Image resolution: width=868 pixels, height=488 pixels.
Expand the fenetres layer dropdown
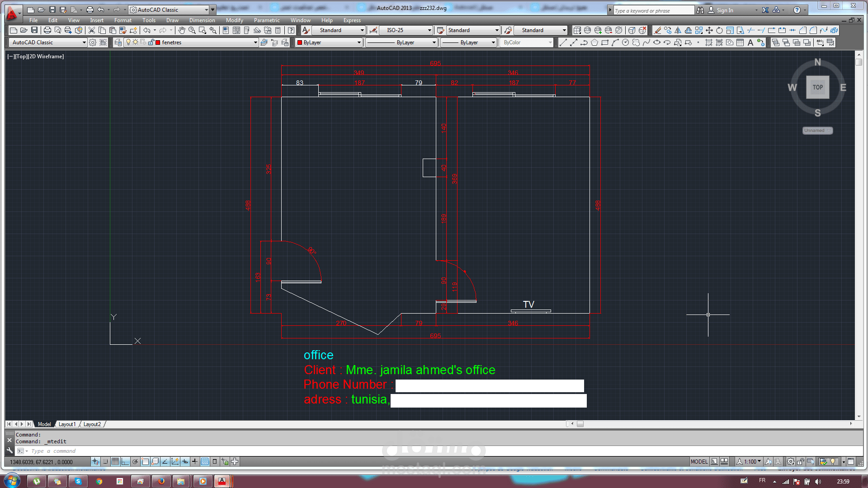click(255, 42)
